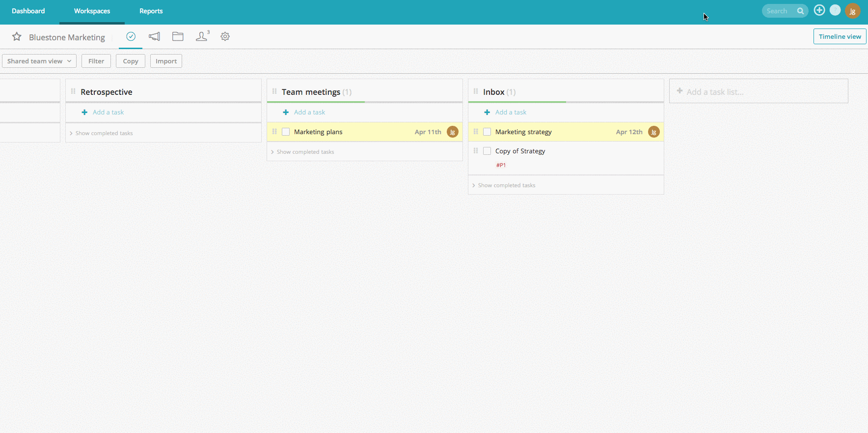
Task: Expand completed tasks in Inbox
Action: [504, 185]
